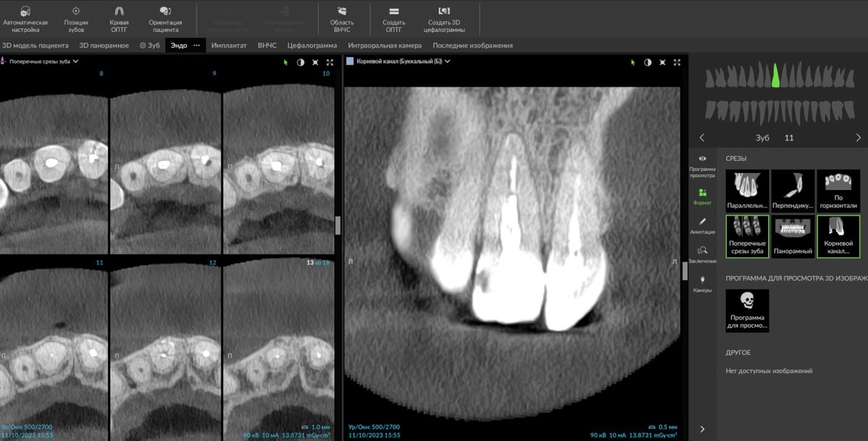The height and width of the screenshot is (441, 868).
Task: Open Ориентация пациента tool
Action: (165, 20)
